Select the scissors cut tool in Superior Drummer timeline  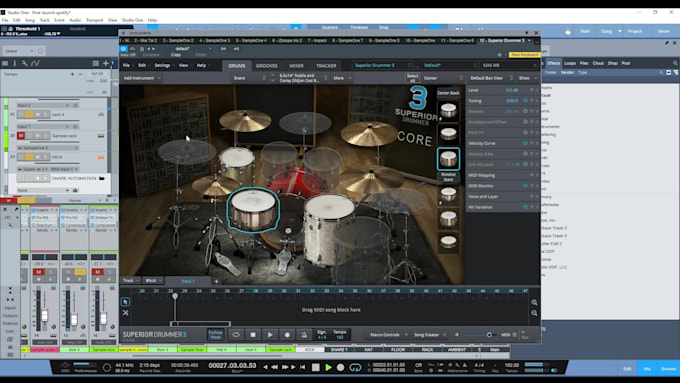click(125, 313)
